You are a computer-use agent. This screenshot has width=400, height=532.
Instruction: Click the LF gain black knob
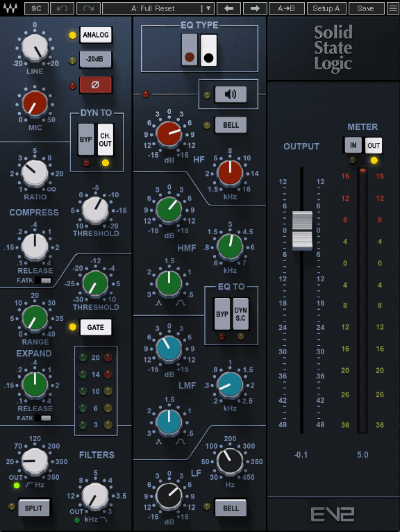[169, 497]
